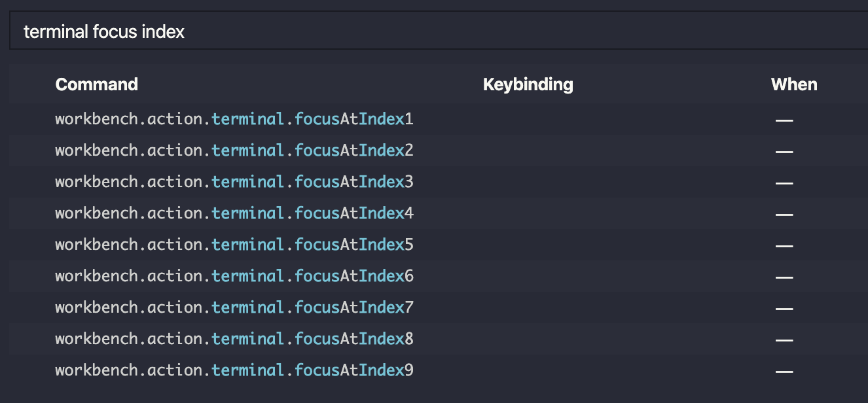This screenshot has height=403, width=868.
Task: Click the When dash for focusAtIndex5
Action: 784,245
